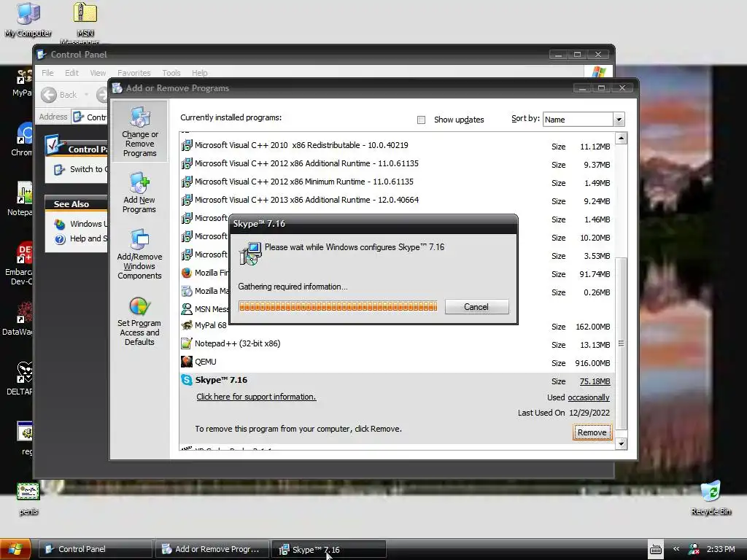This screenshot has height=560, width=747.
Task: Click the on-screen keyboard tray icon
Action: click(x=656, y=549)
